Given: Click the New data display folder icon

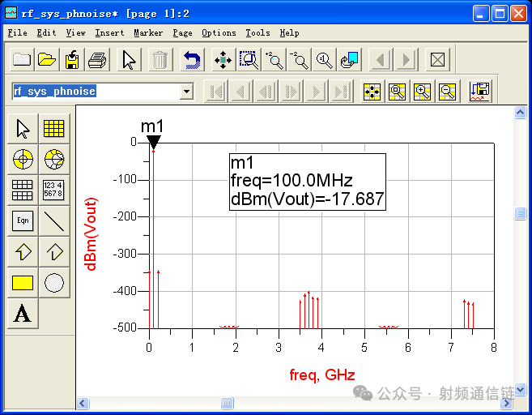Looking at the screenshot, I should 22,60.
